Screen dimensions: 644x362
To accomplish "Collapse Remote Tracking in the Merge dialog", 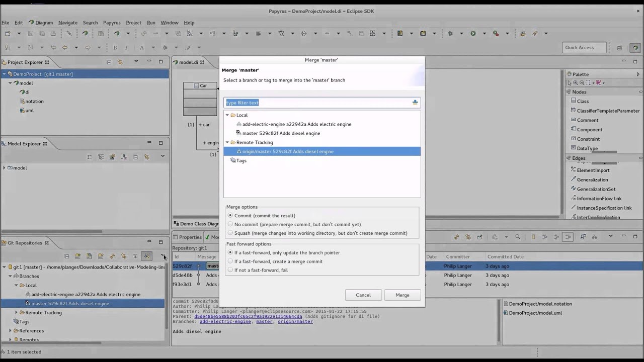I will [227, 142].
